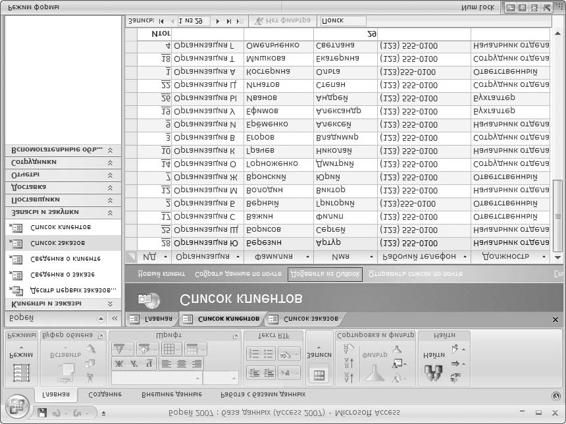Switch to the Создание ribbon tab

[x=105, y=394]
